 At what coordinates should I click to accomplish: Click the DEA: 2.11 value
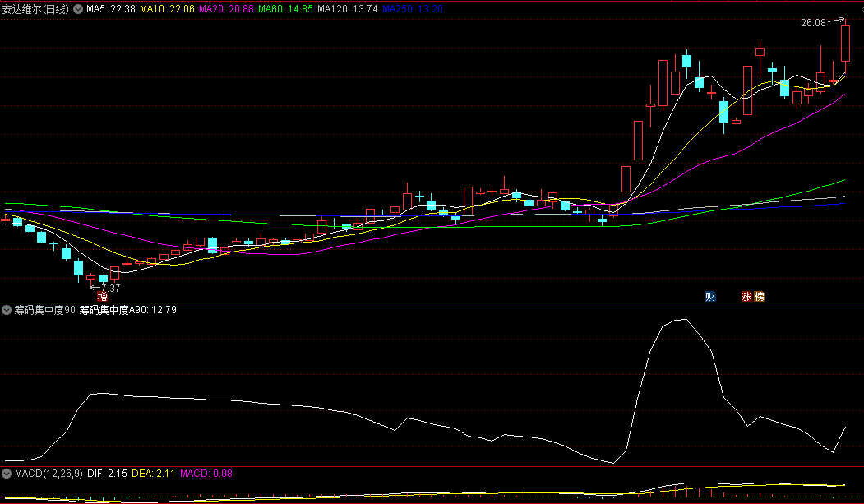tap(153, 473)
